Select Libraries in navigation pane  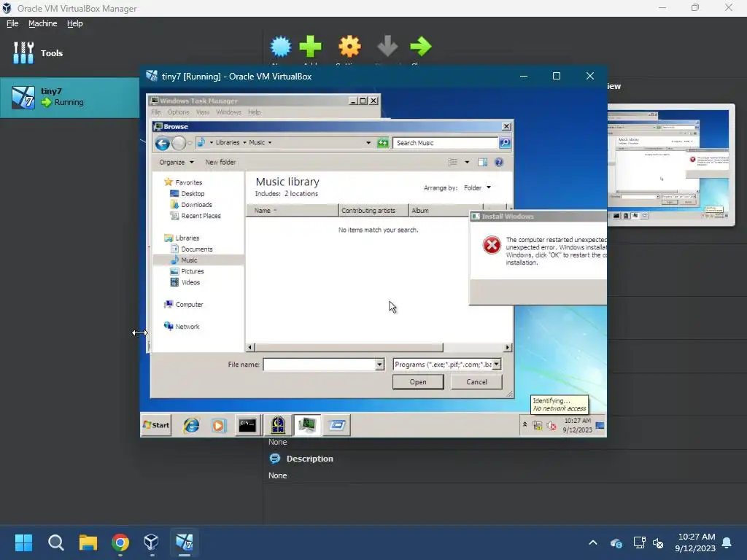coord(182,238)
